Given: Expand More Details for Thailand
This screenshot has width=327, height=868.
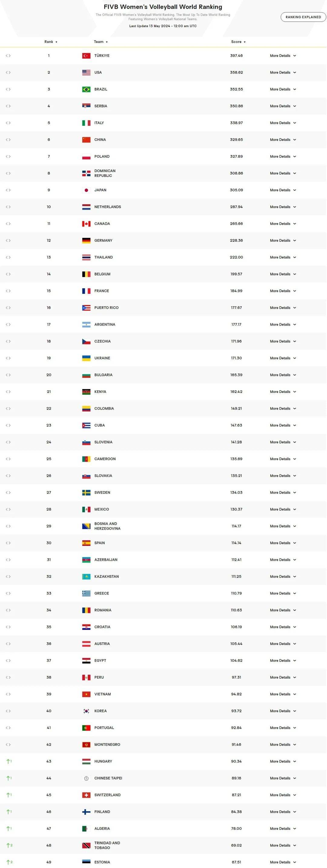Looking at the screenshot, I should pyautogui.click(x=282, y=258).
